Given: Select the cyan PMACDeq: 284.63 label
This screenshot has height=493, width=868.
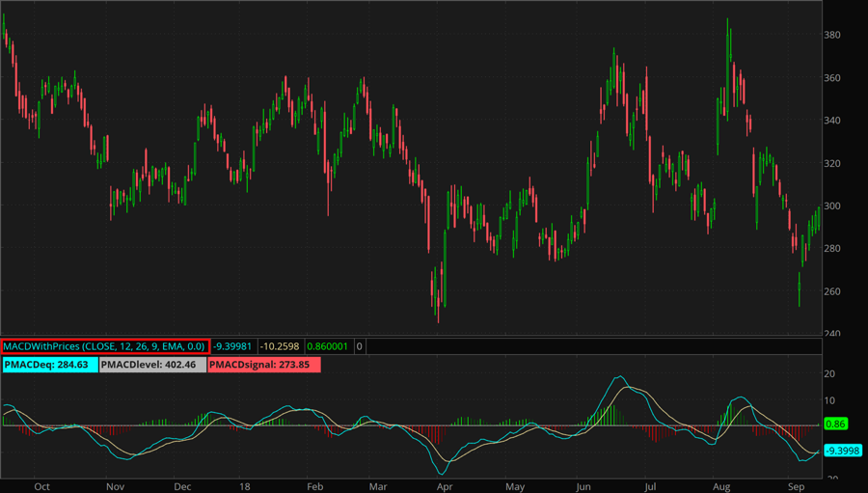Looking at the screenshot, I should [49, 366].
